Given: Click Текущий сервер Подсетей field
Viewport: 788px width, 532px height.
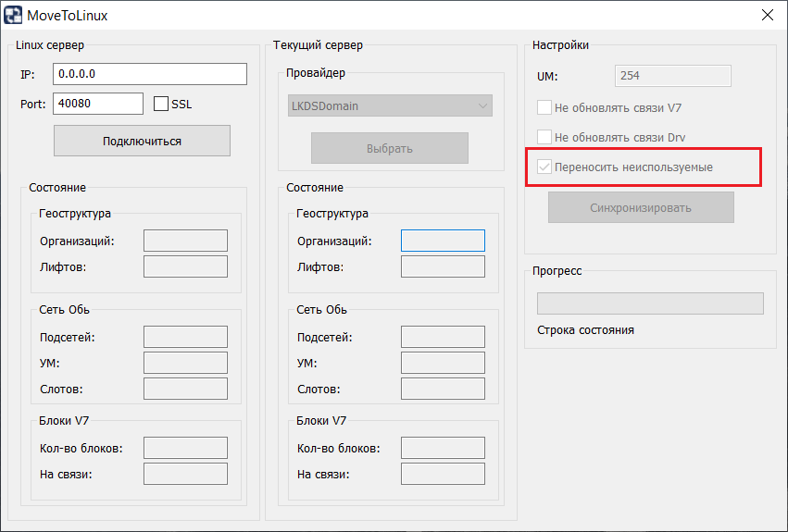Looking at the screenshot, I should (443, 337).
